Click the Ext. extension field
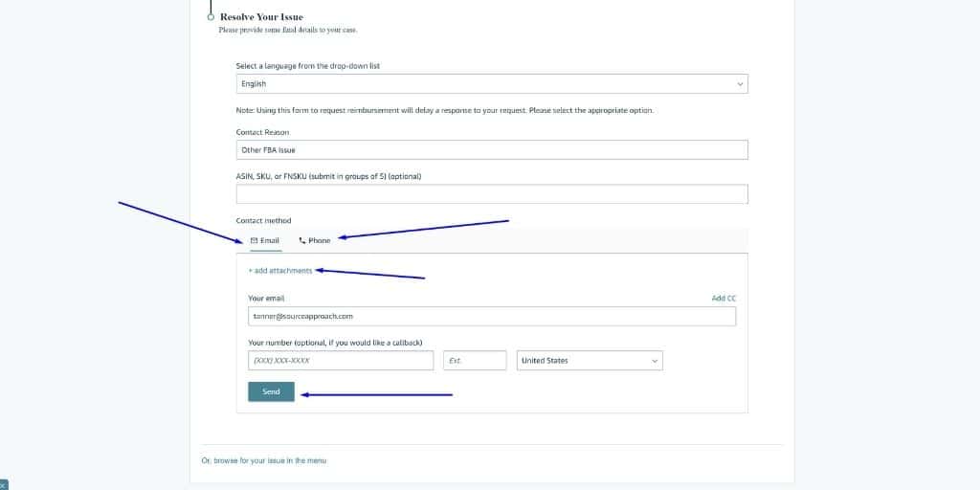The height and width of the screenshot is (490, 980). (475, 361)
